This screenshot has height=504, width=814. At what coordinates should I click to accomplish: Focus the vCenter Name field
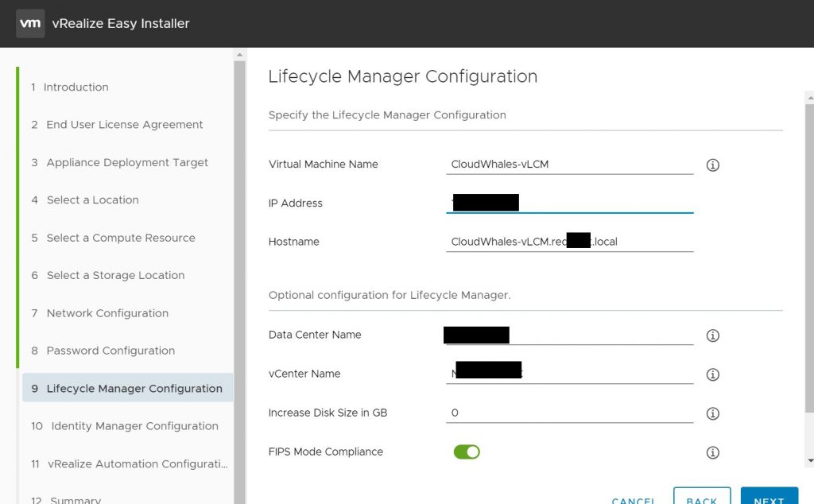(569, 374)
